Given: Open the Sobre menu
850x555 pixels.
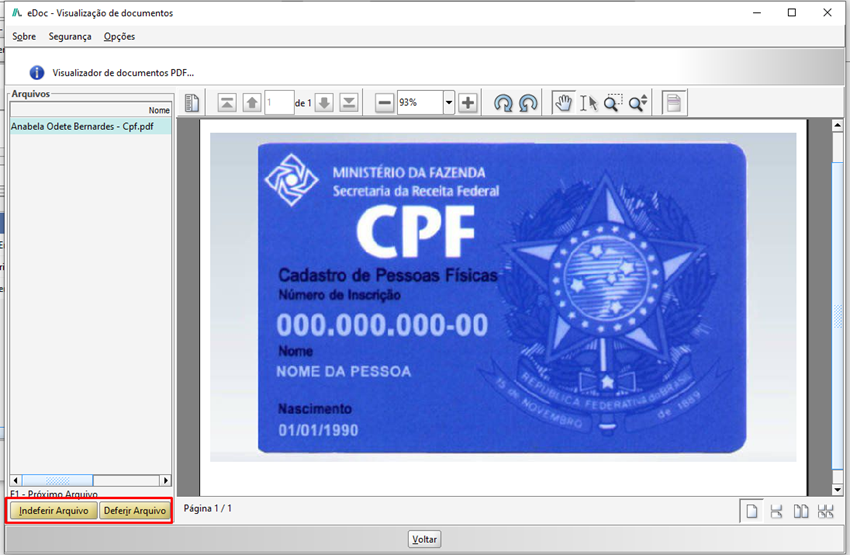Looking at the screenshot, I should (x=24, y=36).
